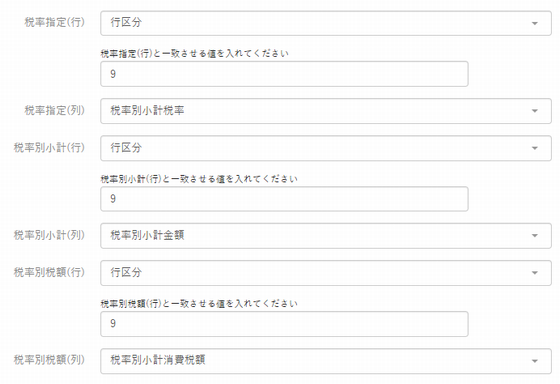Click the hint text 税率別税額(行)と一致させる値を入れてください

(199, 304)
